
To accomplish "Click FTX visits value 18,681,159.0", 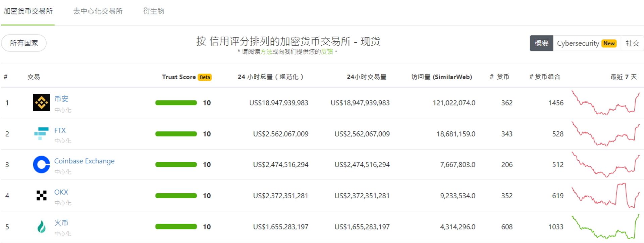I will (456, 134).
